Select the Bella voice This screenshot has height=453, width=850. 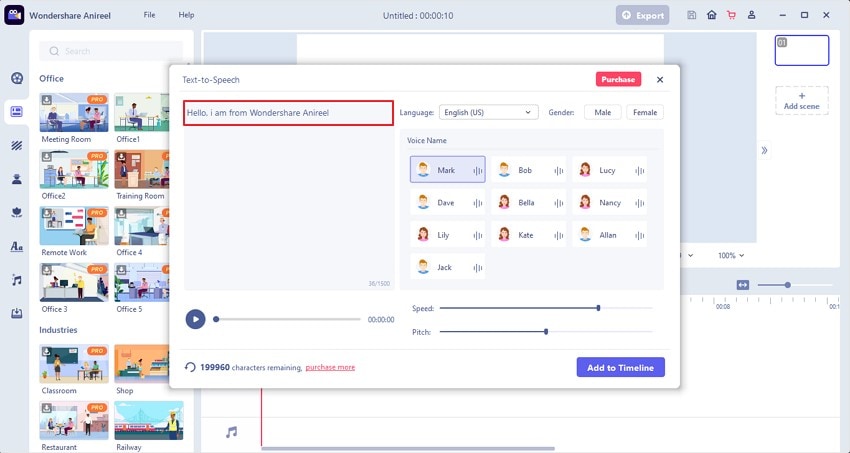[x=529, y=202]
